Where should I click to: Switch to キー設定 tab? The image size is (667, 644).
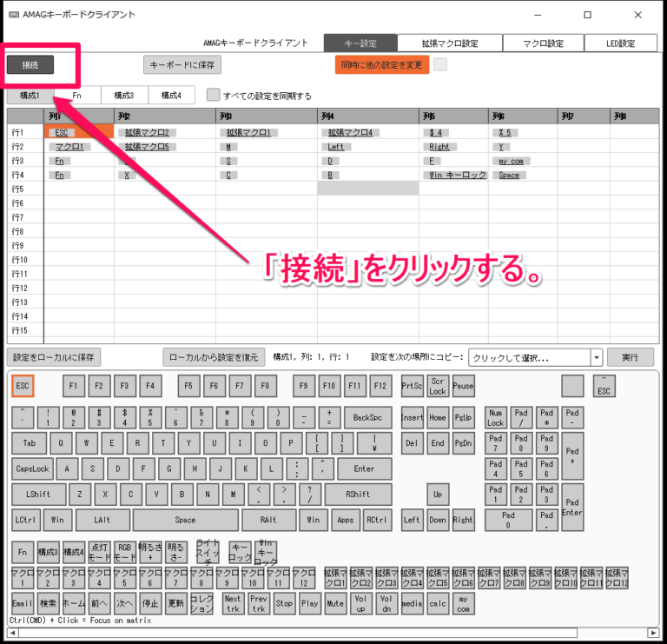360,43
